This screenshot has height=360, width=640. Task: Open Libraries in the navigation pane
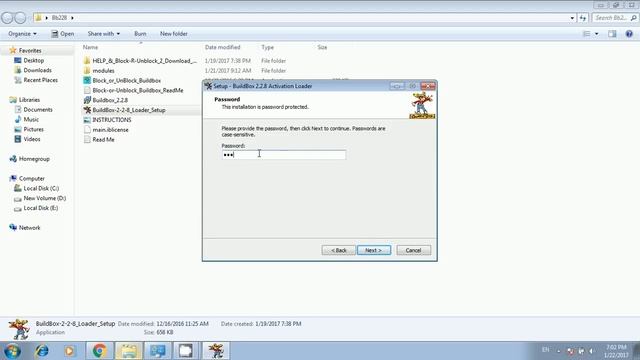coord(24,100)
